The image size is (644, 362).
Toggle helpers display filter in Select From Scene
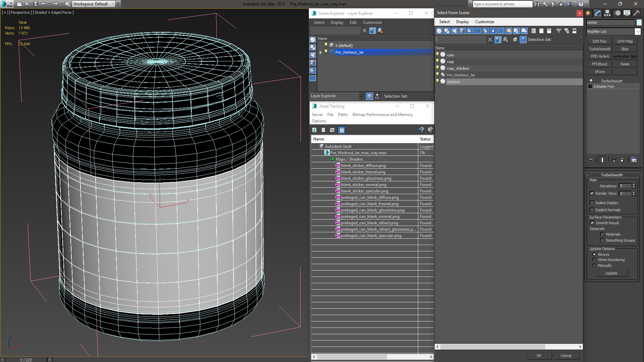[x=470, y=31]
